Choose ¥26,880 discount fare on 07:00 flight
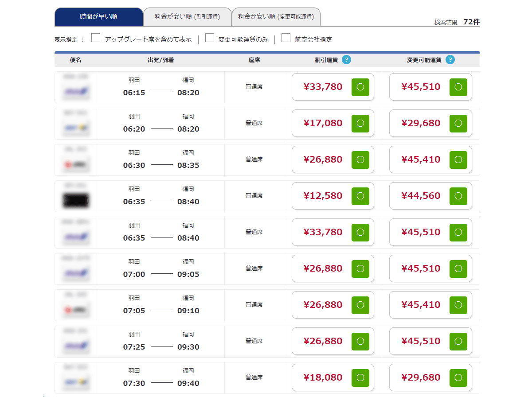 (x=360, y=269)
